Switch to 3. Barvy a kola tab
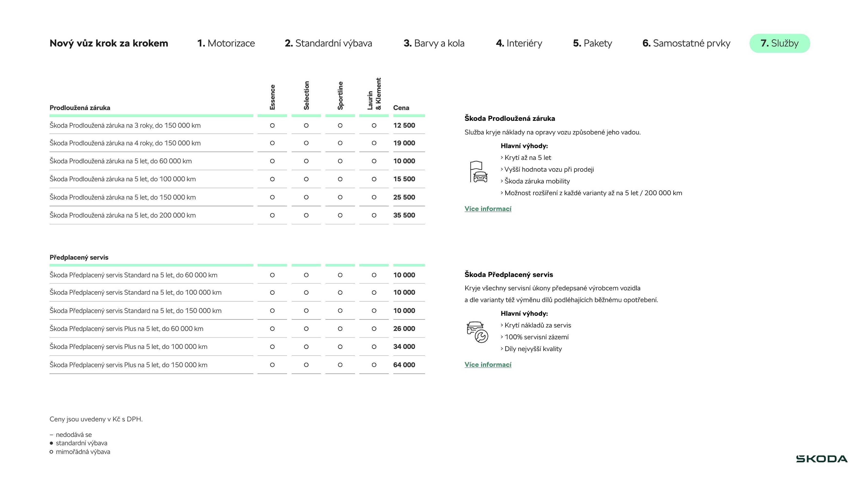Image resolution: width=868 pixels, height=488 pixels. pos(434,43)
